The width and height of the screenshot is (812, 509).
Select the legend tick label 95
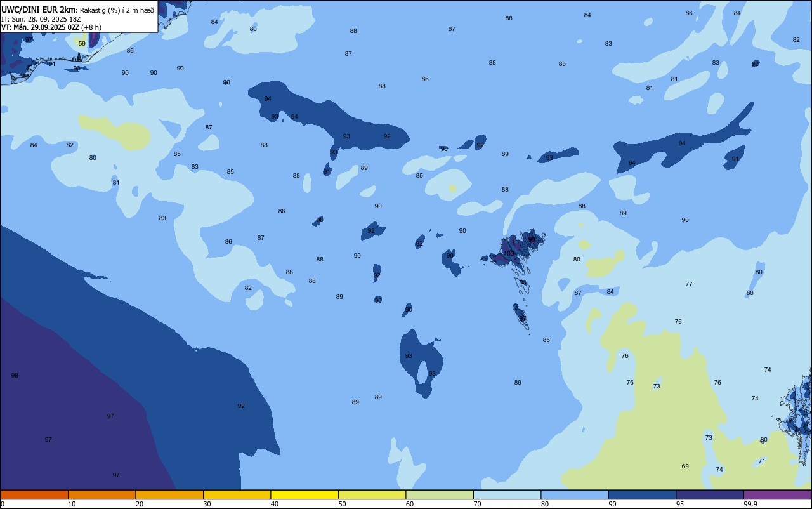pyautogui.click(x=680, y=504)
